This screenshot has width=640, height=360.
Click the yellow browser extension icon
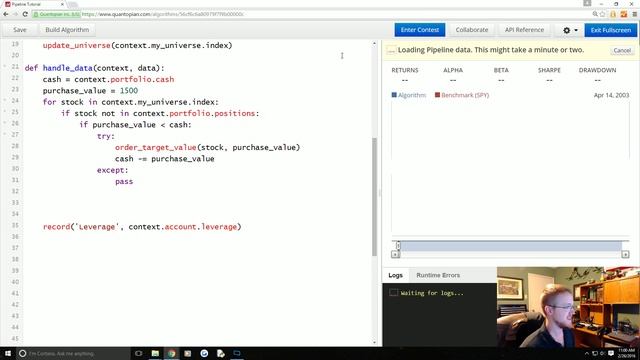(x=613, y=14)
